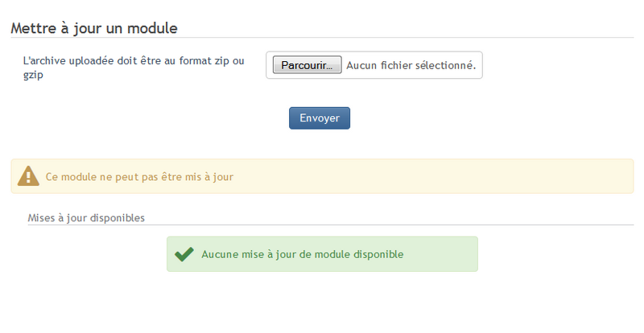Click the divider under "Mises à jour disponibles"

click(322, 224)
